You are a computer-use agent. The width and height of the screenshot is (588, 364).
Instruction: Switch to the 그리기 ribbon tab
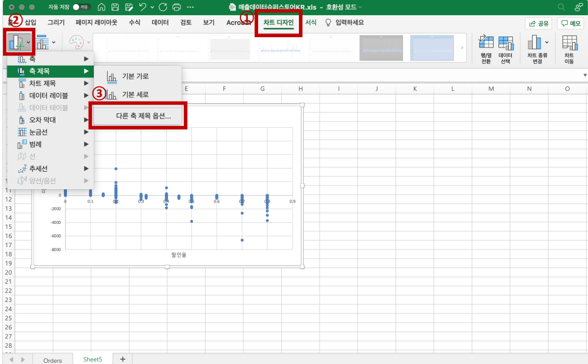[x=56, y=23]
